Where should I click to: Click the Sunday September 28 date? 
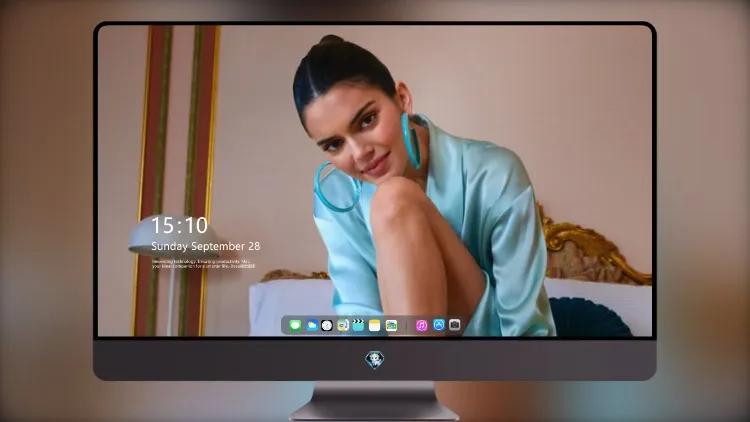point(206,246)
